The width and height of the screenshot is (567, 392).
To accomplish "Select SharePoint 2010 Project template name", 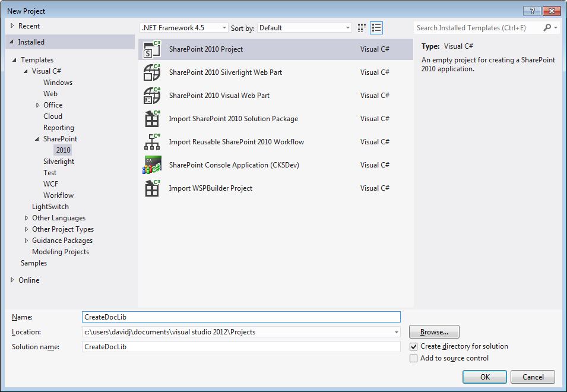I will pyautogui.click(x=206, y=49).
